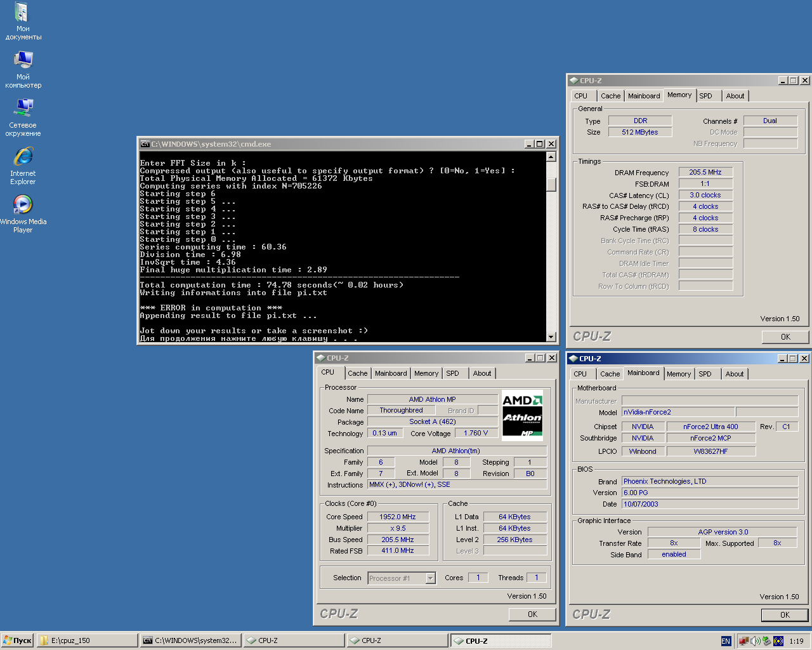Click the cmd window scrollbar thumb

551,184
